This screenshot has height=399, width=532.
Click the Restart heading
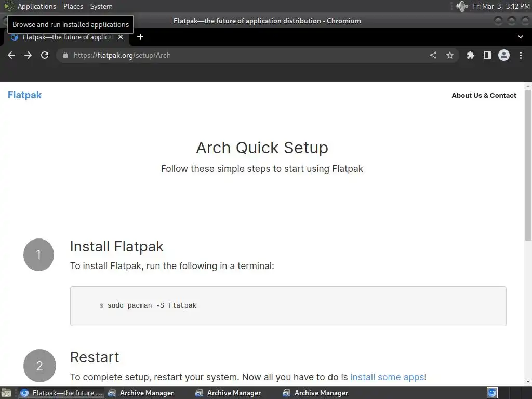tap(95, 357)
